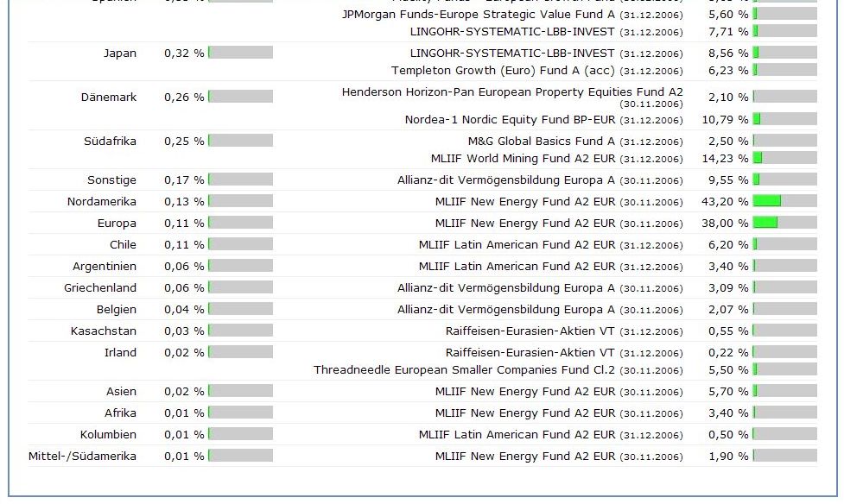Open 'M&G Global Basics Fund A'

[541, 142]
